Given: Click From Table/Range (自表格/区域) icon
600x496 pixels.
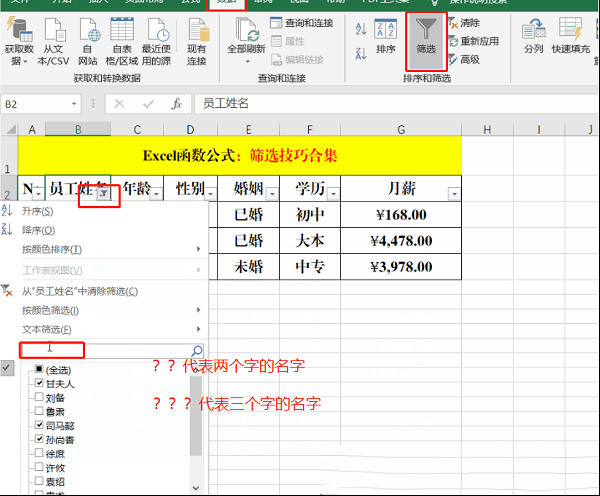Looking at the screenshot, I should click(x=122, y=41).
